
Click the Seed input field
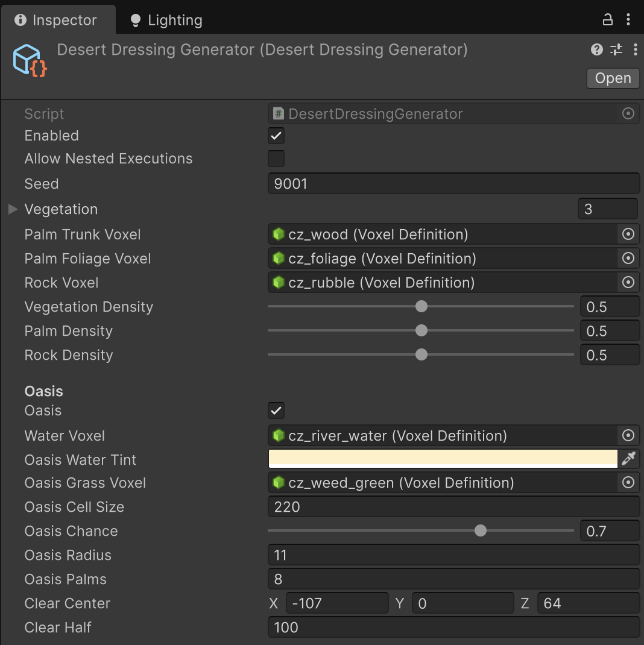[453, 183]
